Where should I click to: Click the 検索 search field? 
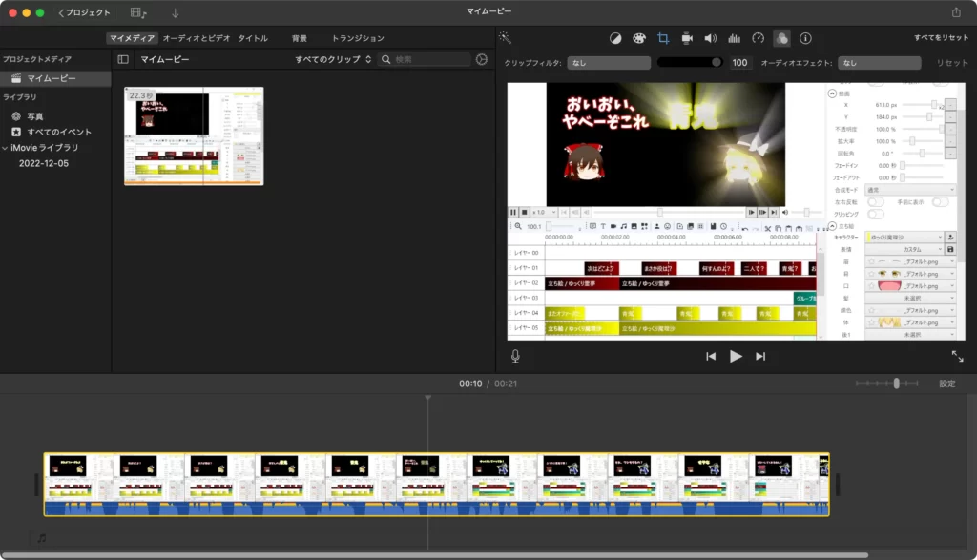pyautogui.click(x=425, y=59)
